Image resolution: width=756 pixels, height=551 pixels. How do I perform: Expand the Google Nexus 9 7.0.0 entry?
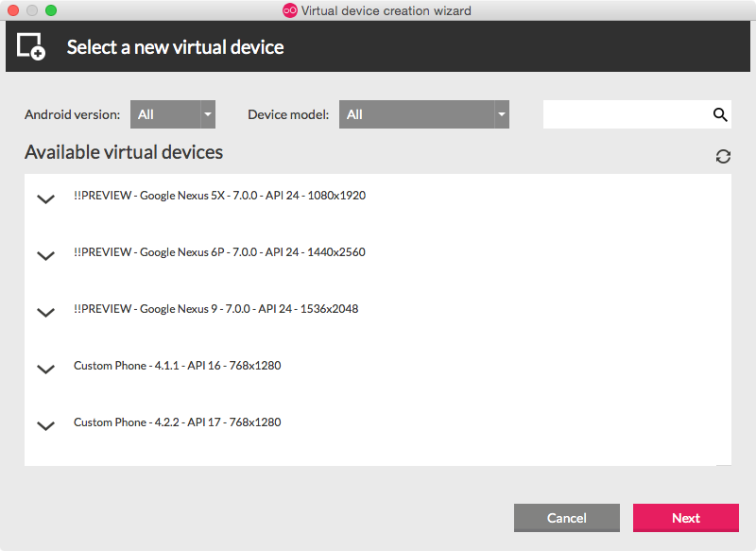(45, 313)
